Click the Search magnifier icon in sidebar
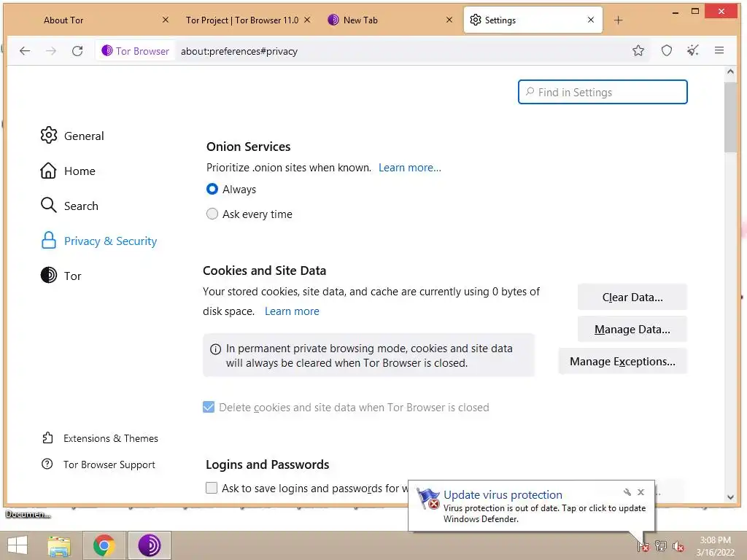The width and height of the screenshot is (747, 560). coord(49,206)
